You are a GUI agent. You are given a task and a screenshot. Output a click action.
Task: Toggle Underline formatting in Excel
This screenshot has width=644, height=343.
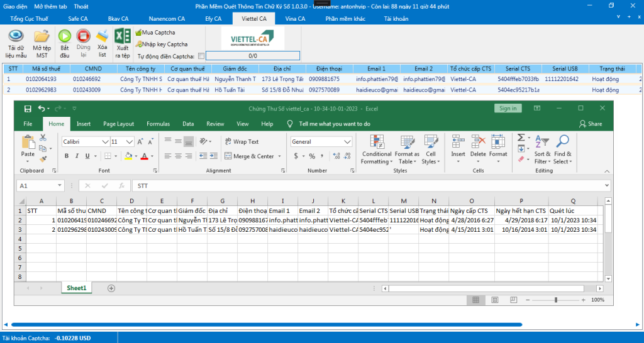click(87, 156)
